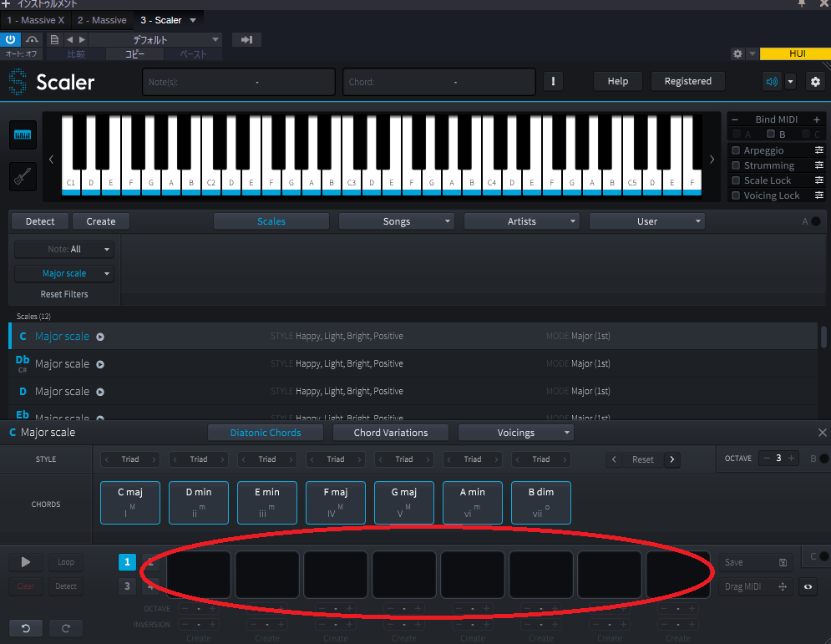Enable the Voicing Lock checkbox

click(736, 195)
